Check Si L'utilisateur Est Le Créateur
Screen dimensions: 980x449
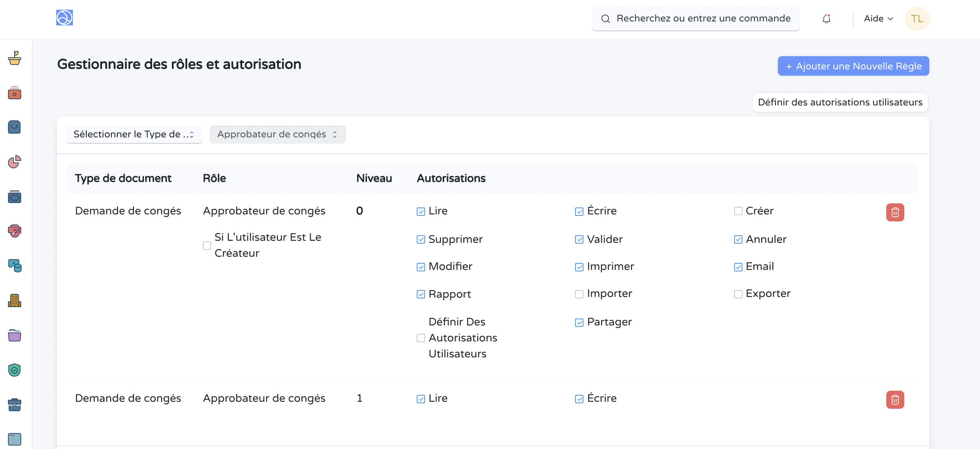click(x=207, y=246)
